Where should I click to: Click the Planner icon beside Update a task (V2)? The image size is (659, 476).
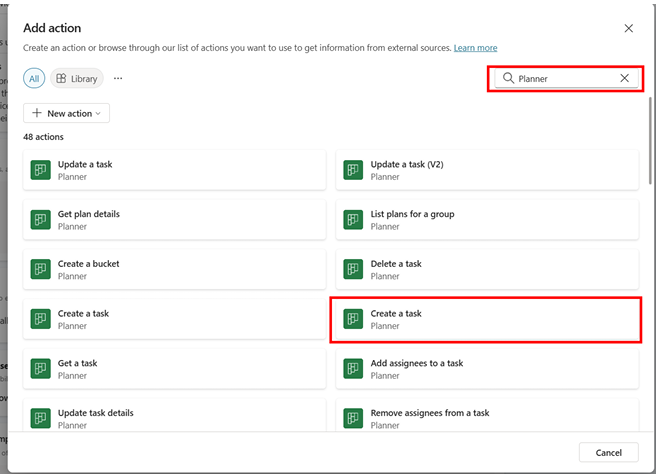pos(353,170)
